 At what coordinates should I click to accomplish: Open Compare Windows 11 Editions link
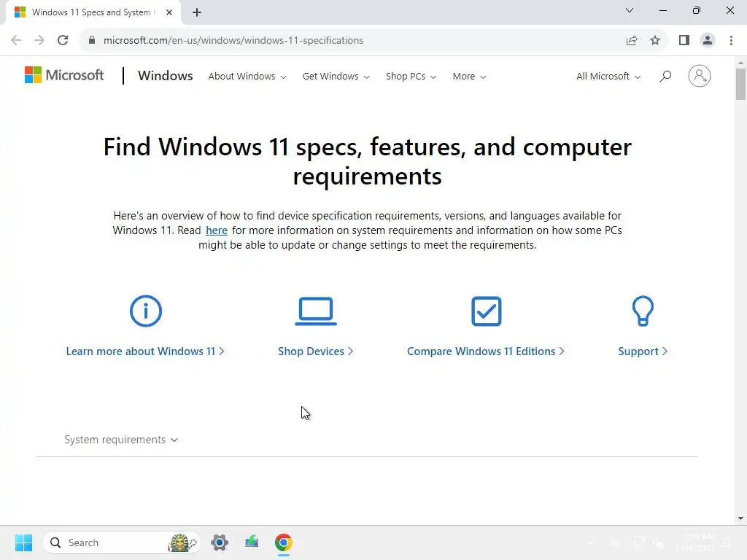coord(485,351)
